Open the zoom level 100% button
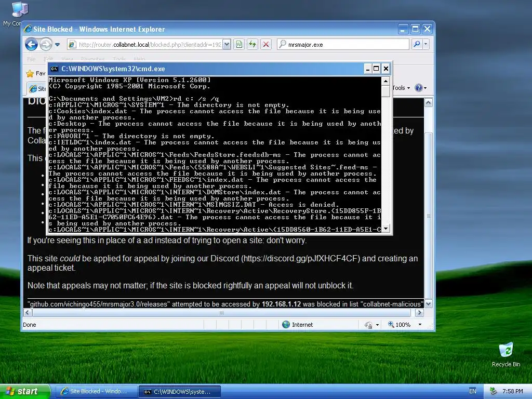The width and height of the screenshot is (532, 399). pyautogui.click(x=399, y=325)
